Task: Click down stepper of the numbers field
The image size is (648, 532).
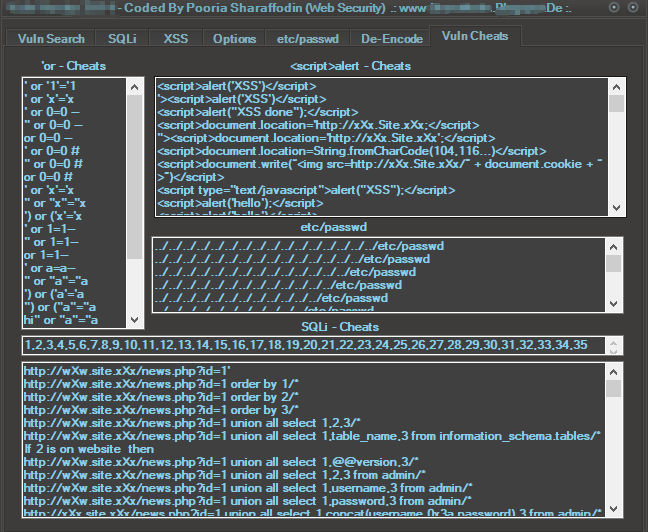Action: pyautogui.click(x=614, y=351)
